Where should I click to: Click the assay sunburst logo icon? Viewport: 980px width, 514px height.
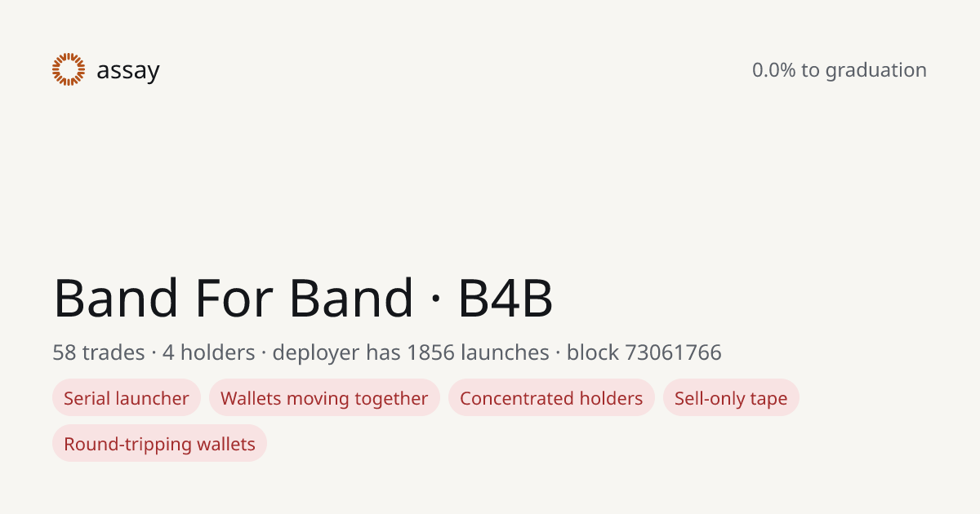tap(69, 69)
